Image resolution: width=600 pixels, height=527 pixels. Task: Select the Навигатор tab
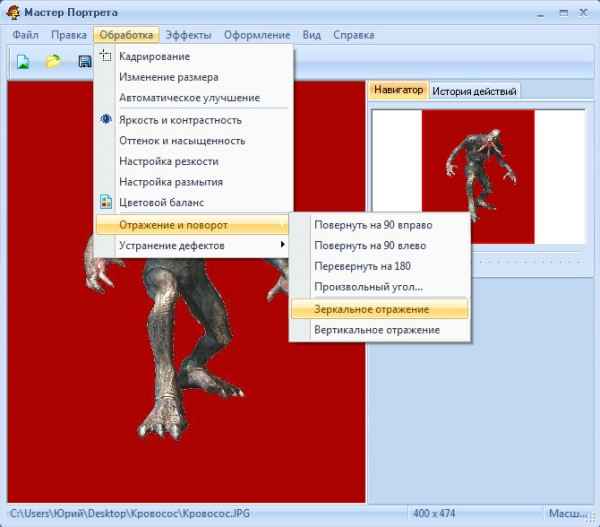pos(399,90)
